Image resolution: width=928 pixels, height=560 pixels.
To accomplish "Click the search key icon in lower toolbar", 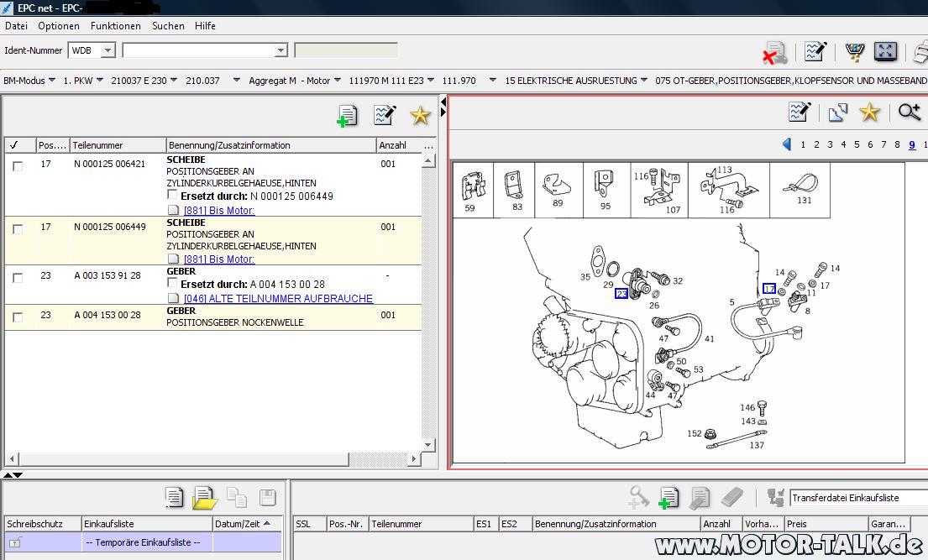I will point(638,497).
